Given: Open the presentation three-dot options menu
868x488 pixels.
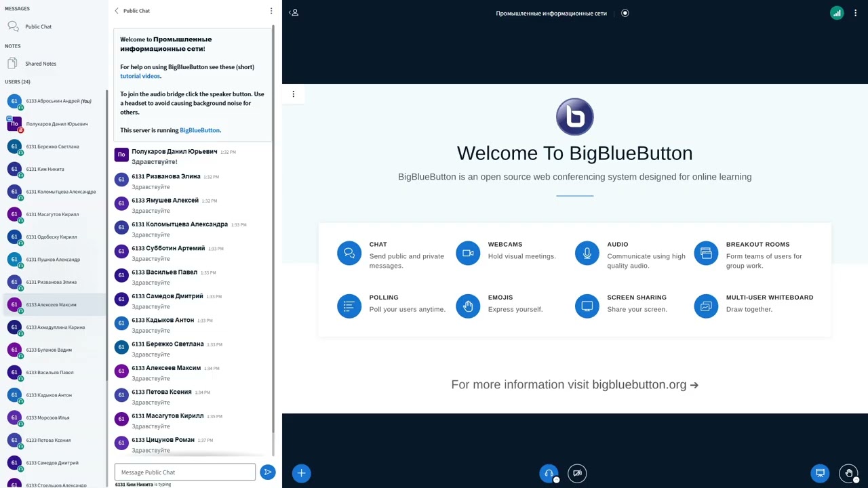Looking at the screenshot, I should (294, 94).
